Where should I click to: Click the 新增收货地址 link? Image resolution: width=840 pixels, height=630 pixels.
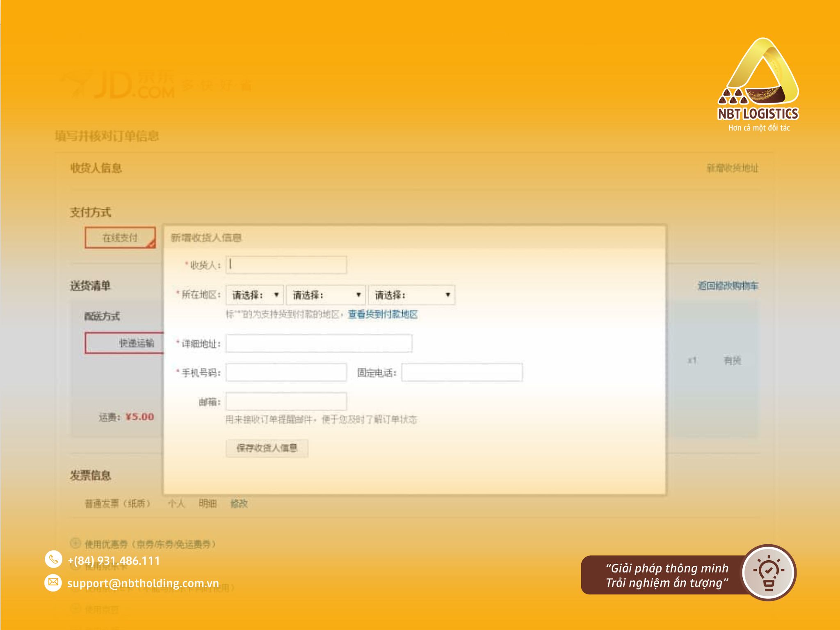tap(733, 168)
